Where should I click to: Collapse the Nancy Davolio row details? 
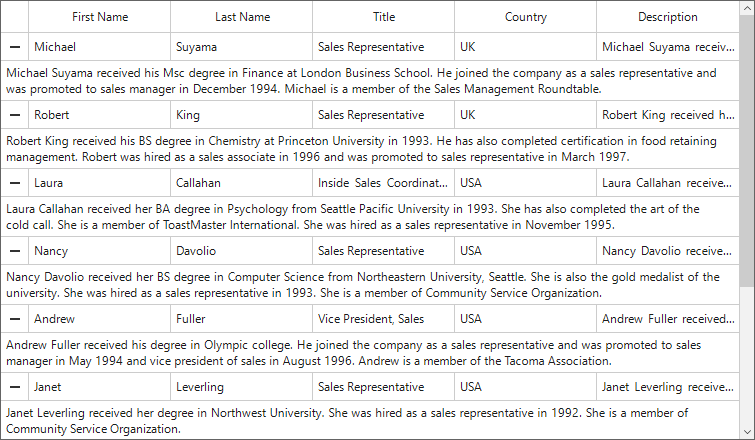(x=15, y=251)
